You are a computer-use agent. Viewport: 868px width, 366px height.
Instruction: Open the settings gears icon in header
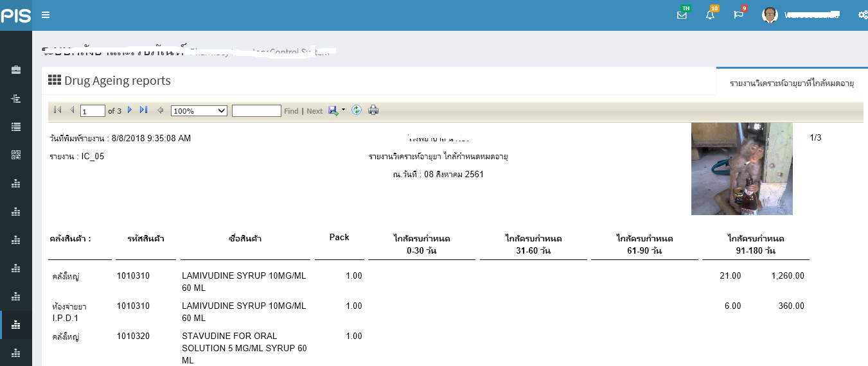pyautogui.click(x=862, y=15)
